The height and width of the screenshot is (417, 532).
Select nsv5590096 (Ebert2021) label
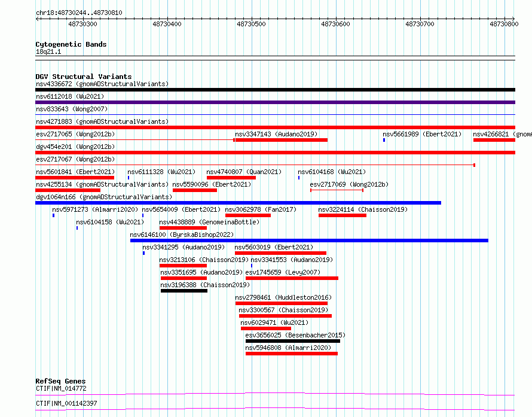coord(212,184)
